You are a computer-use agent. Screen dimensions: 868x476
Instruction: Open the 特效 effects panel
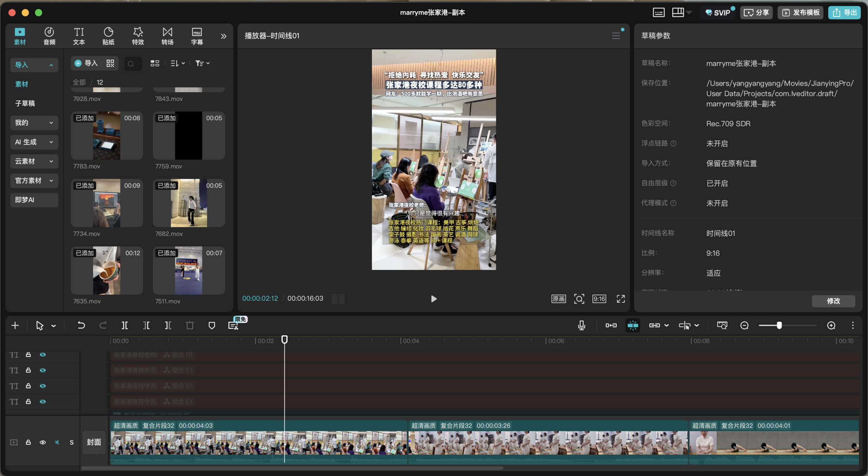pos(138,36)
